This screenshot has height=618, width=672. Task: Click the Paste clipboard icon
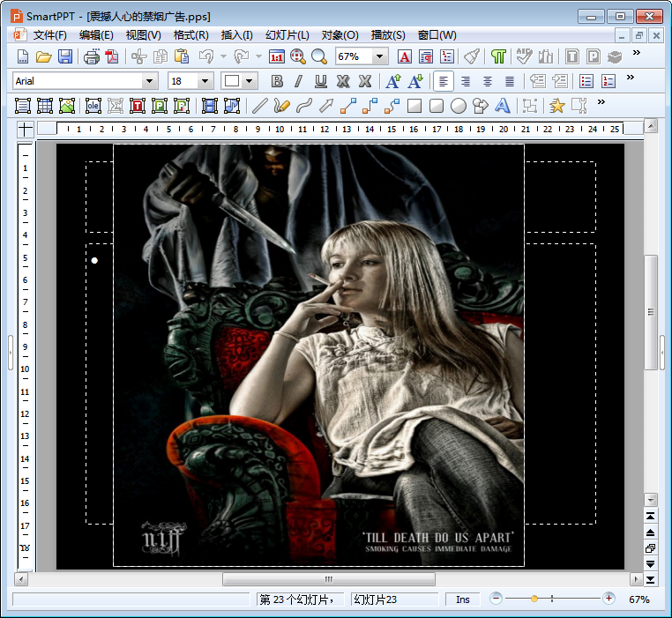pos(182,56)
